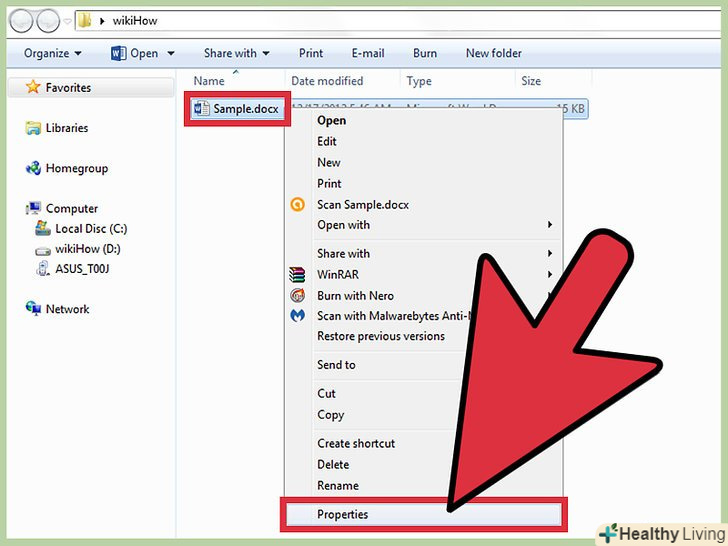Open the Share with toolbar dropdown
This screenshot has width=728, height=546.
coord(236,53)
